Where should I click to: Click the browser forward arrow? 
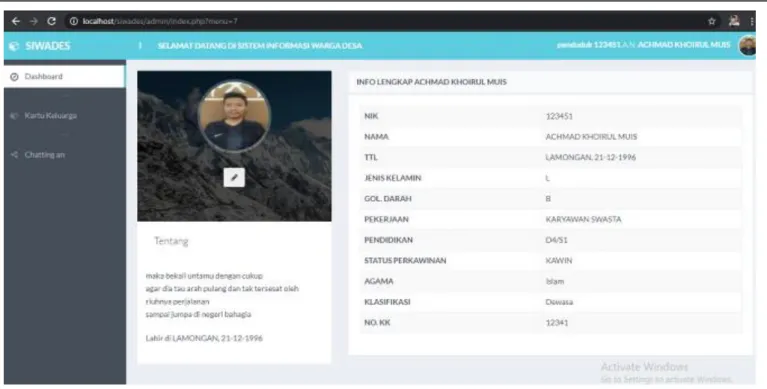point(33,21)
